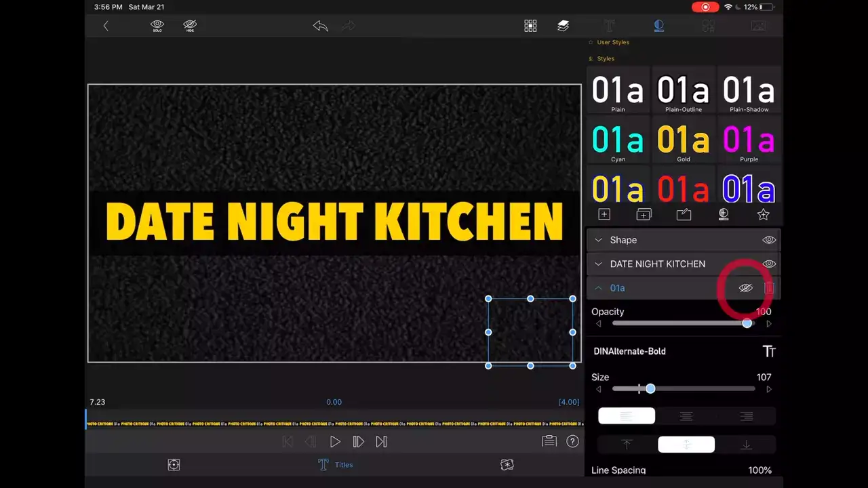This screenshot has height=488, width=868.
Task: Open the DINAlternate-Bold font picker
Action: coord(629,351)
